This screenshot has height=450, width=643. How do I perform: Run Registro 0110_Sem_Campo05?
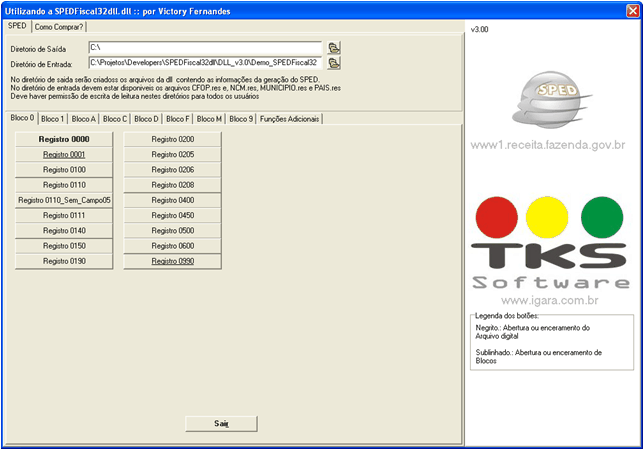coord(64,200)
